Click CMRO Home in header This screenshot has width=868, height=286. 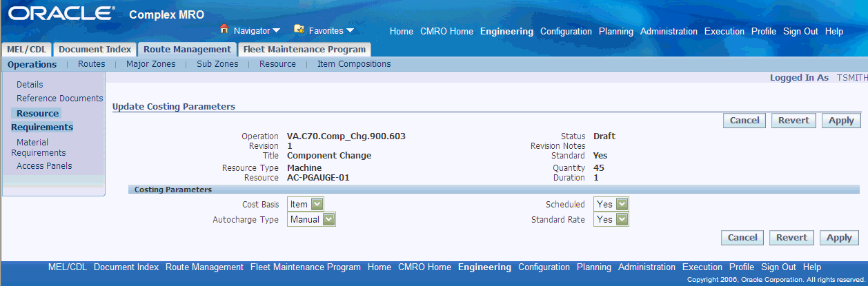click(x=446, y=31)
